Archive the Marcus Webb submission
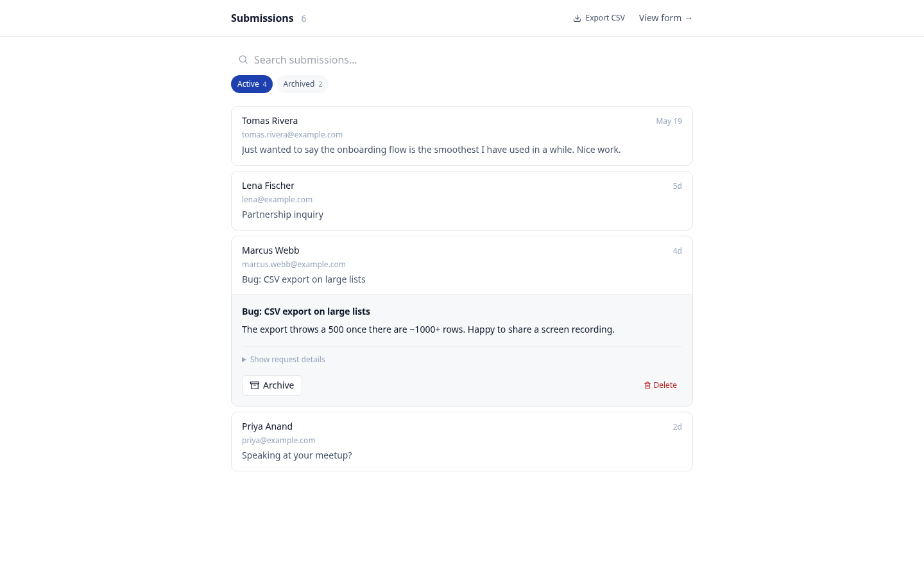 click(272, 385)
